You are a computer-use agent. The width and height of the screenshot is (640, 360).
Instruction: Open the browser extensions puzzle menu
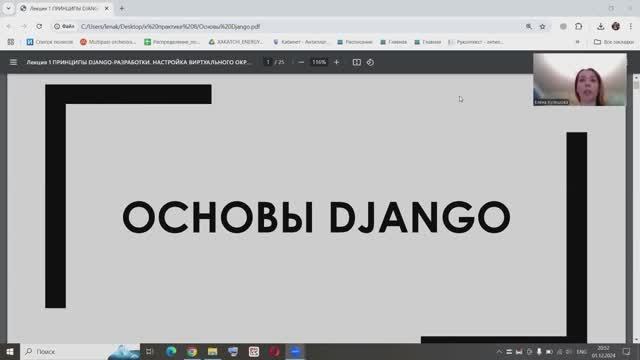point(578,27)
